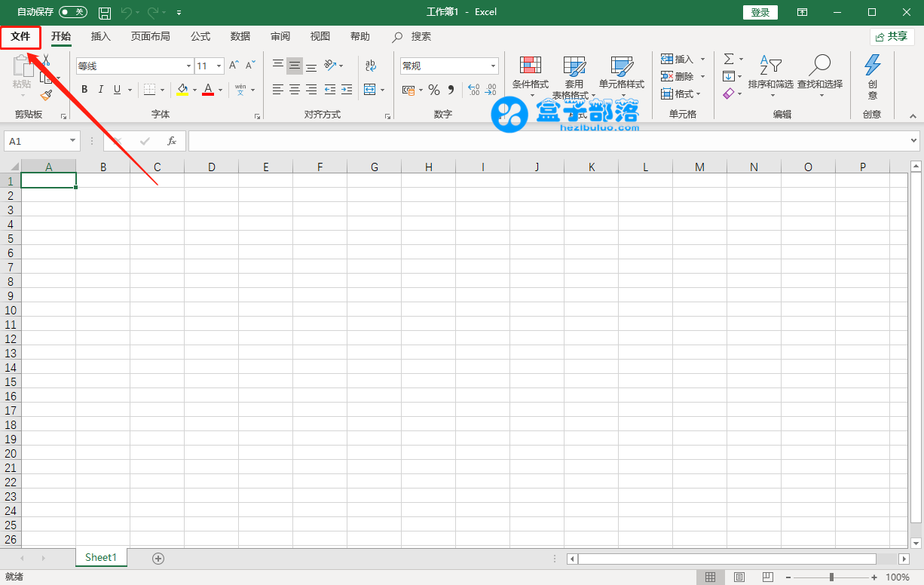Switch to Insert (插入) tab
Screen dimensions: 924x585
(x=100, y=36)
